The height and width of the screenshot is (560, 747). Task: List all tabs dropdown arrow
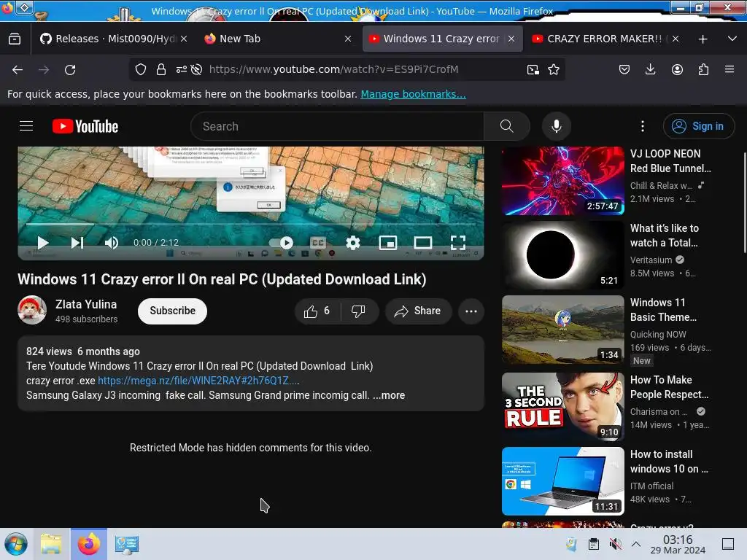(732, 39)
